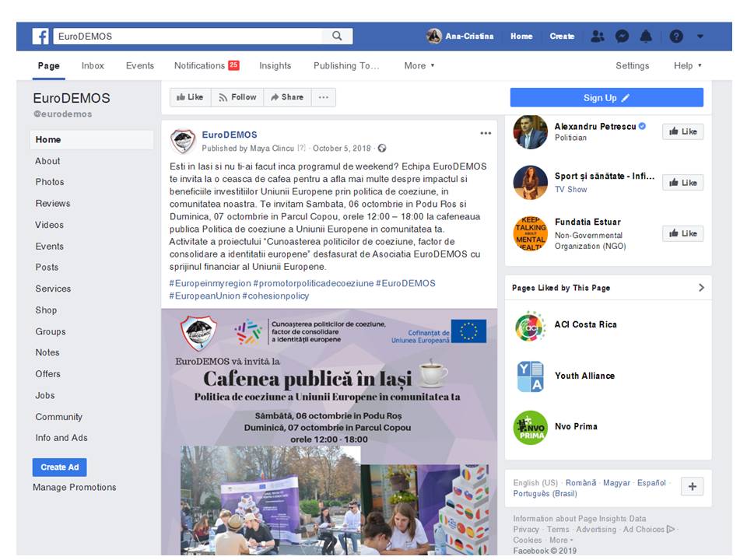Focus the EuroDEMOS search field
This screenshot has width=747, height=560.
pyautogui.click(x=188, y=37)
